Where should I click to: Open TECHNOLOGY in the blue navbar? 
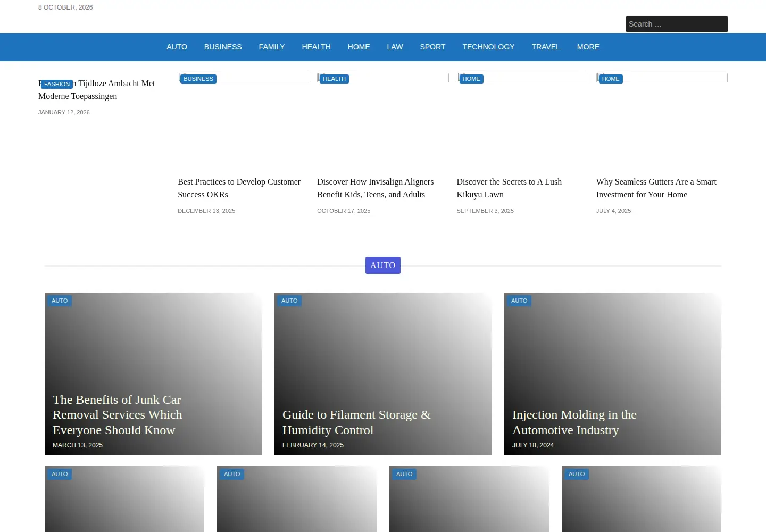pyautogui.click(x=488, y=47)
